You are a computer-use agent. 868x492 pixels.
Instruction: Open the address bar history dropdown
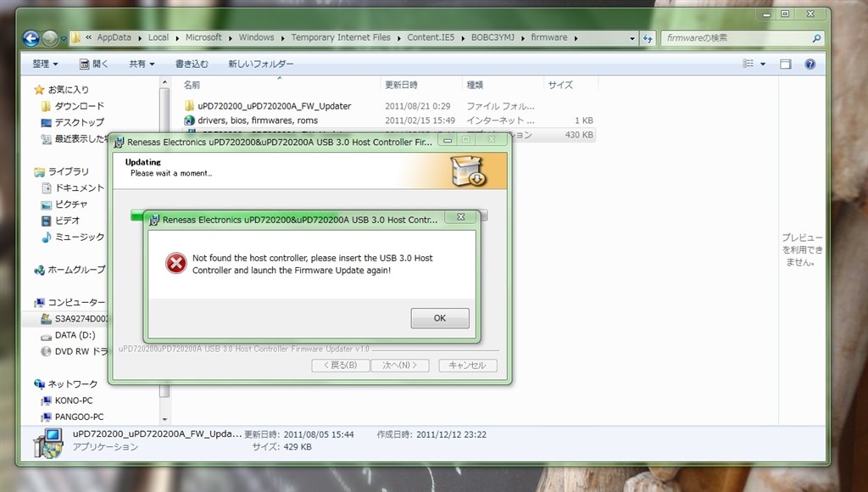[632, 38]
